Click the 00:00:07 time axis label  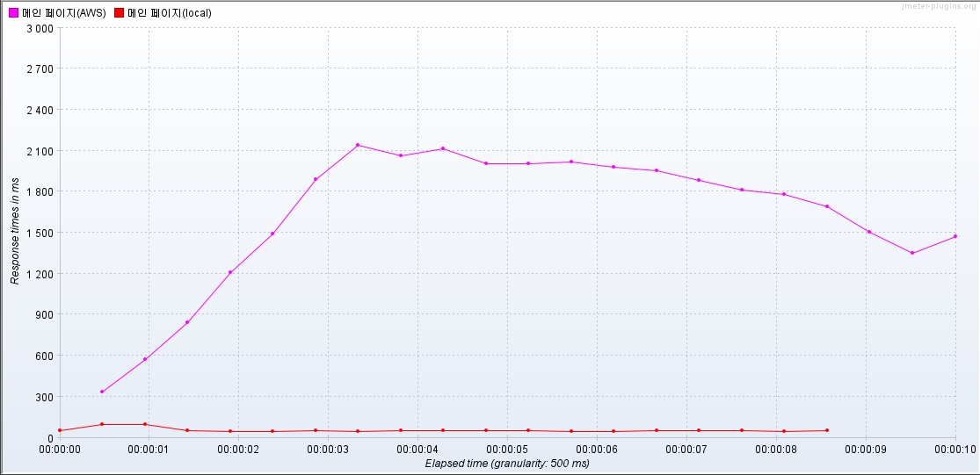click(686, 450)
